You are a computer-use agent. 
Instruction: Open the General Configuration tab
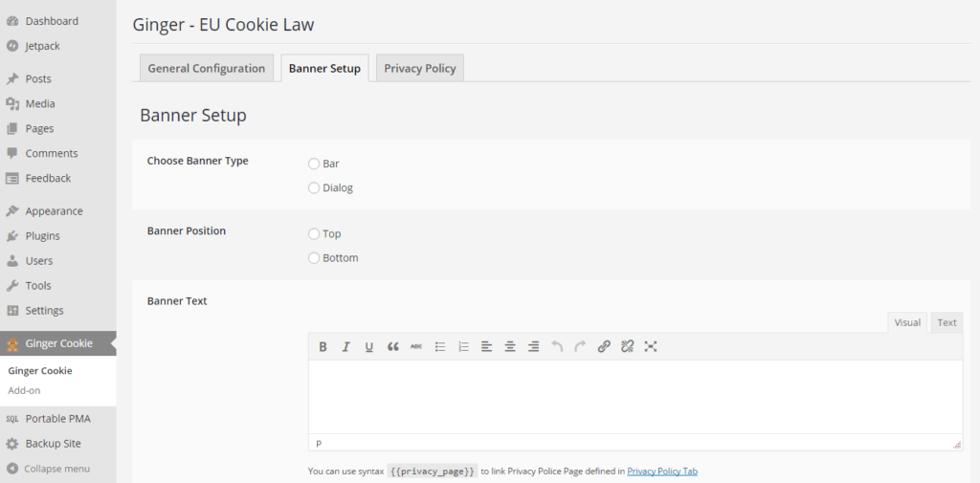(x=207, y=68)
